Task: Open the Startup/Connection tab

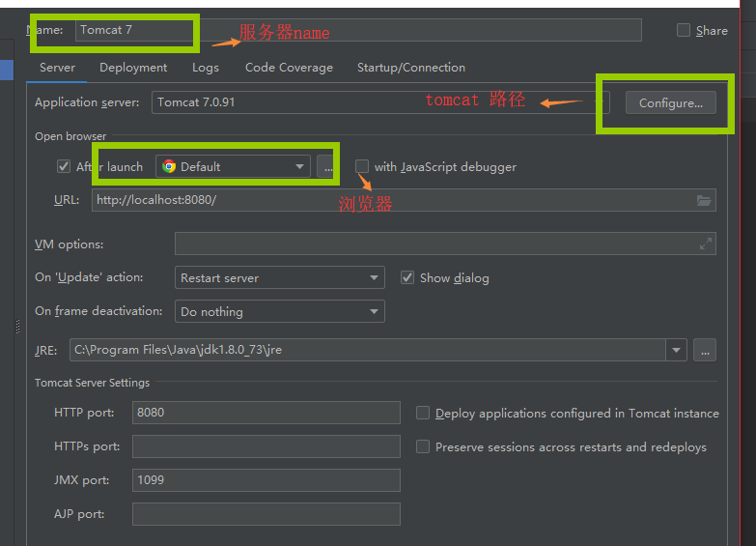Action: pos(411,68)
